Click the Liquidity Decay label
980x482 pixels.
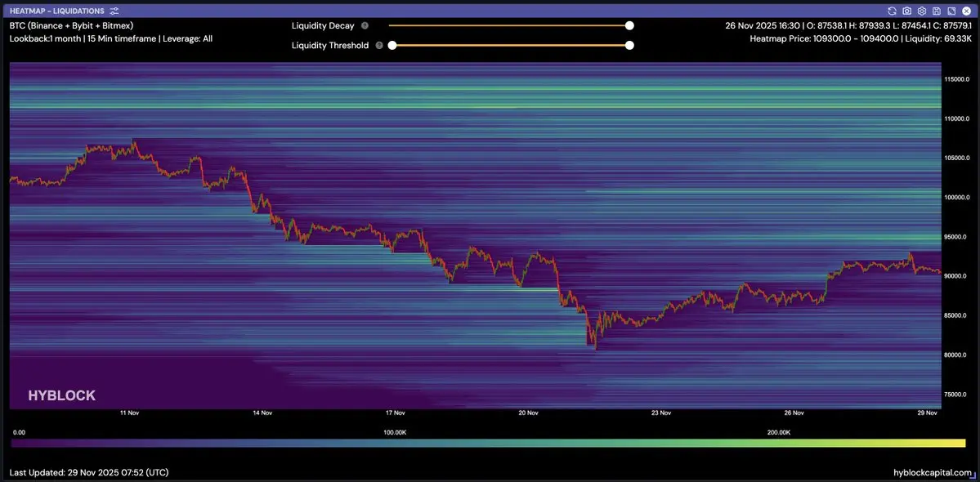tap(323, 26)
